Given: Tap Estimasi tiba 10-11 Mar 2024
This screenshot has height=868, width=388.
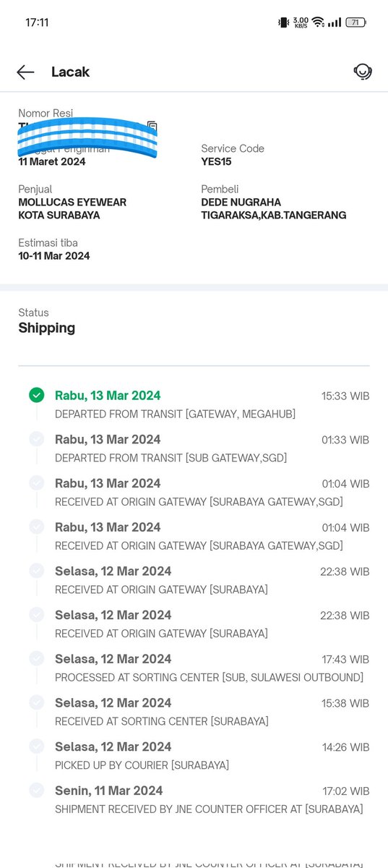Looking at the screenshot, I should [54, 255].
